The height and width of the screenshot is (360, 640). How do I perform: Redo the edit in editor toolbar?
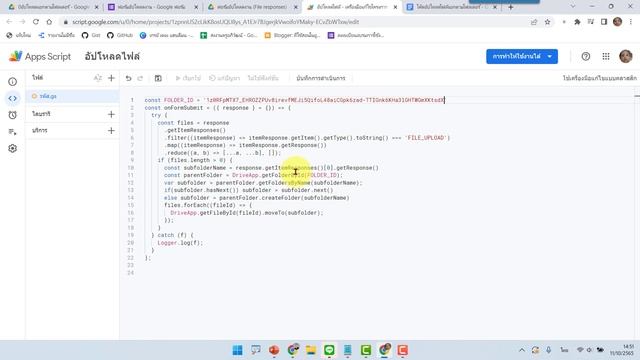pos(140,78)
